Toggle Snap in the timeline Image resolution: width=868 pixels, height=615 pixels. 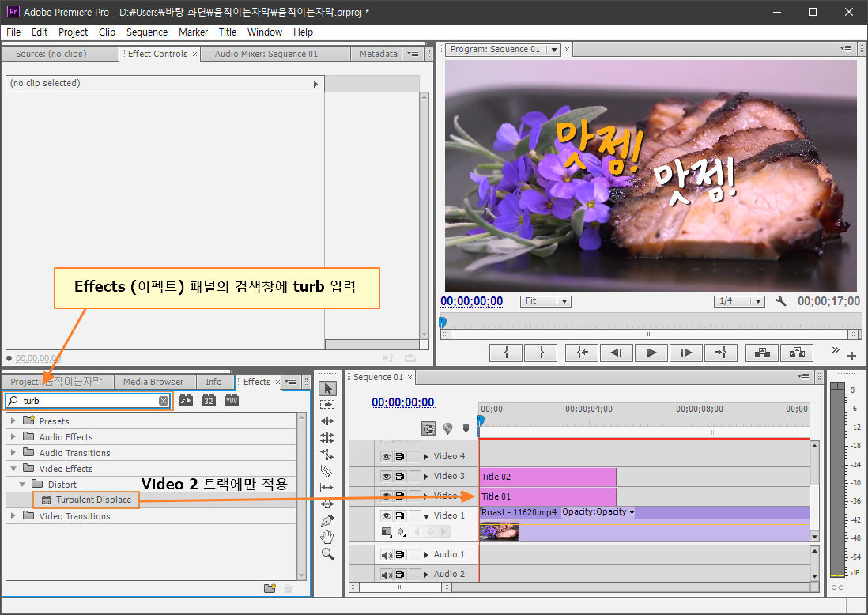click(x=428, y=428)
